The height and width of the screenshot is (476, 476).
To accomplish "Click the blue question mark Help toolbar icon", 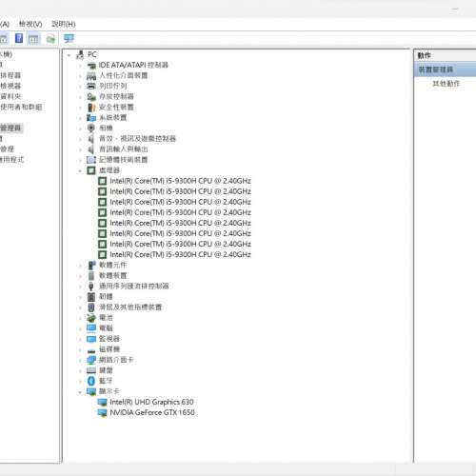I will coord(19,39).
